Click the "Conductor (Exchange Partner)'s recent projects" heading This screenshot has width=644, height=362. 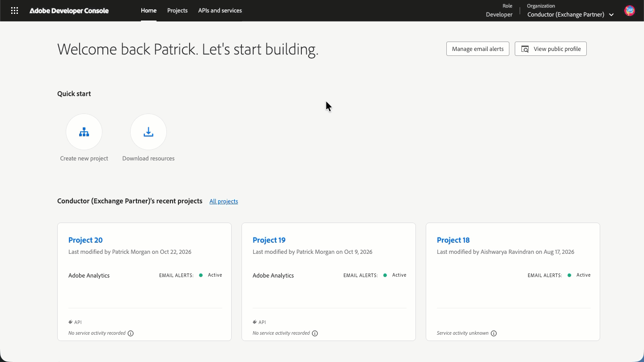(x=130, y=201)
